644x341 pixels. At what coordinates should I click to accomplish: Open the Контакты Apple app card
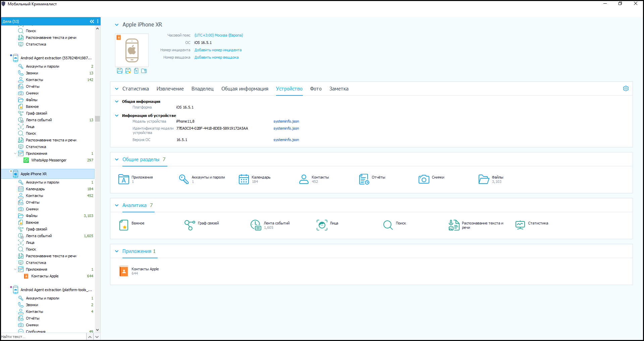point(139,271)
